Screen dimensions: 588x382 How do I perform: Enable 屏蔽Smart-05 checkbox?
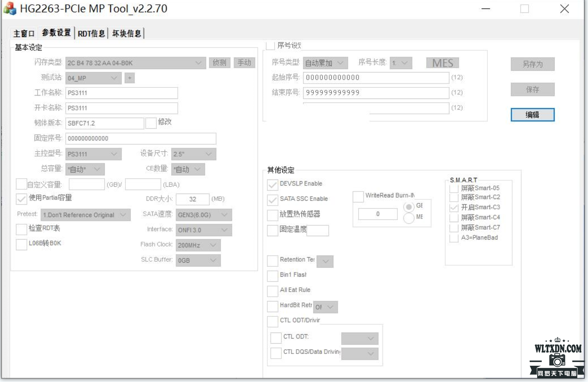tap(454, 188)
